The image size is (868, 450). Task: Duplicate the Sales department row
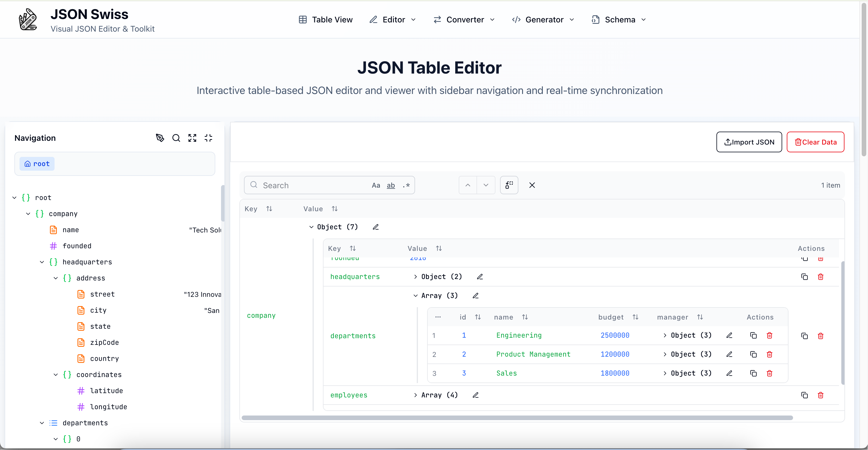tap(753, 373)
